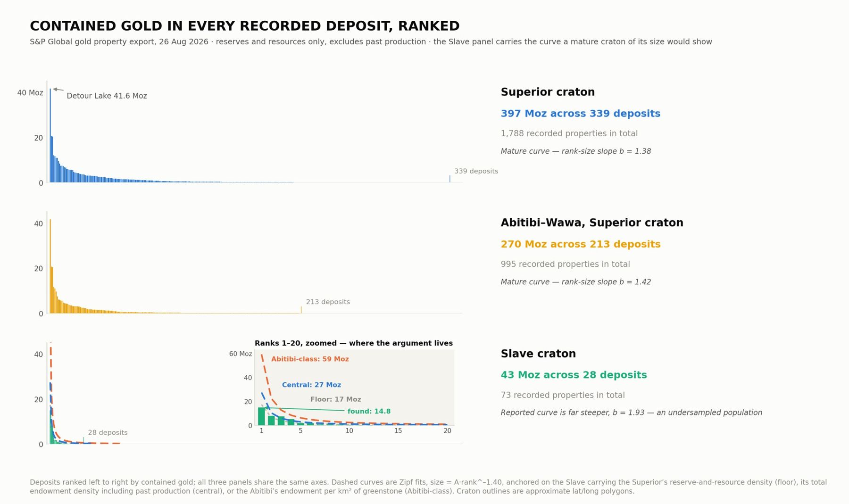Select the "60 Moz" inset axis label
The height and width of the screenshot is (504, 849).
(x=241, y=354)
